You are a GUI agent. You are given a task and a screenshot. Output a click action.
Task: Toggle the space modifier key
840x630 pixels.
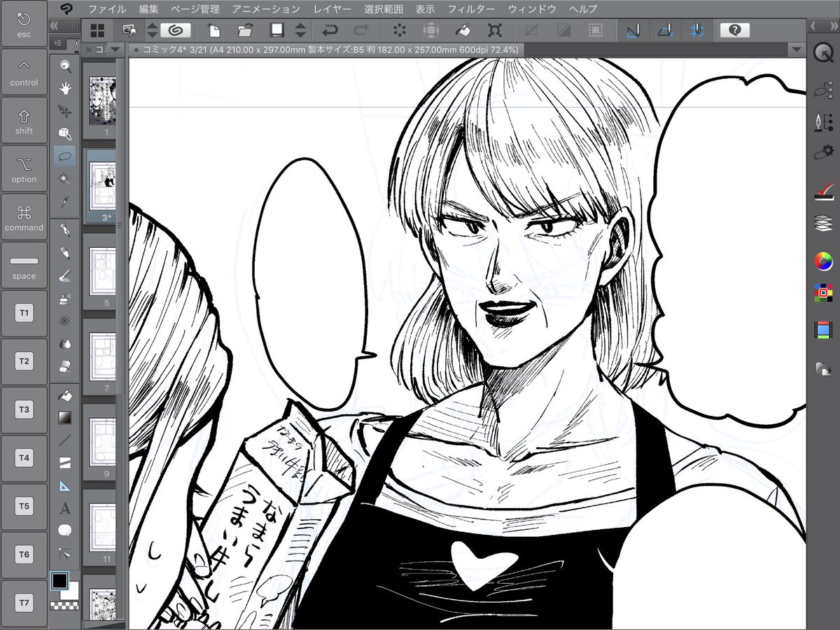tap(24, 265)
